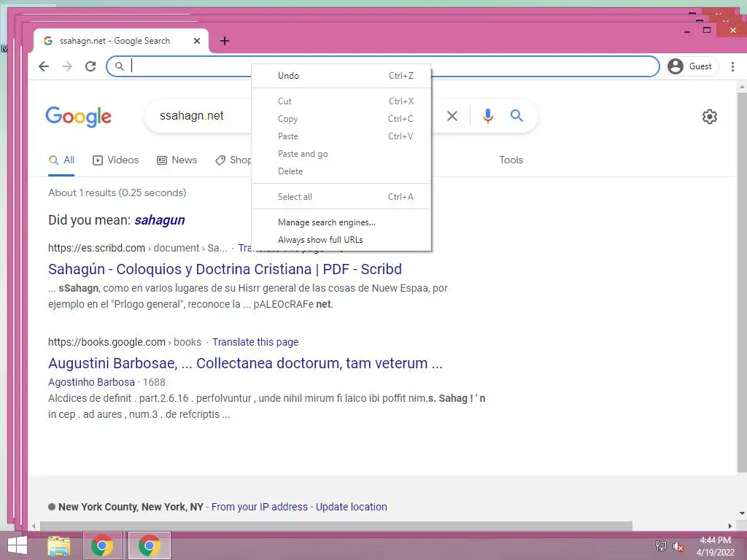Click the forward navigation arrow
The height and width of the screenshot is (560, 747).
coord(67,66)
